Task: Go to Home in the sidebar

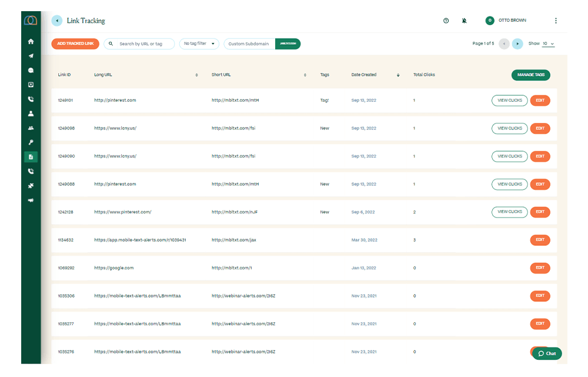Action: 31,42
